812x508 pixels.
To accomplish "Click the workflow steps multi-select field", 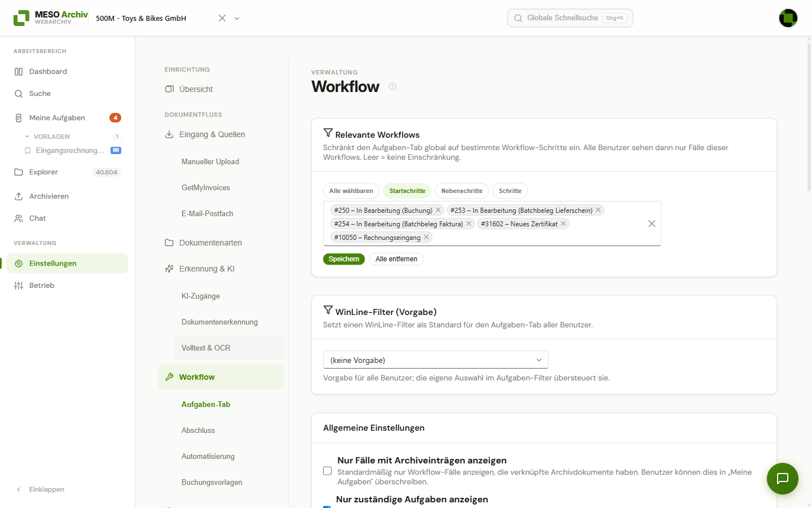I will coord(492,224).
